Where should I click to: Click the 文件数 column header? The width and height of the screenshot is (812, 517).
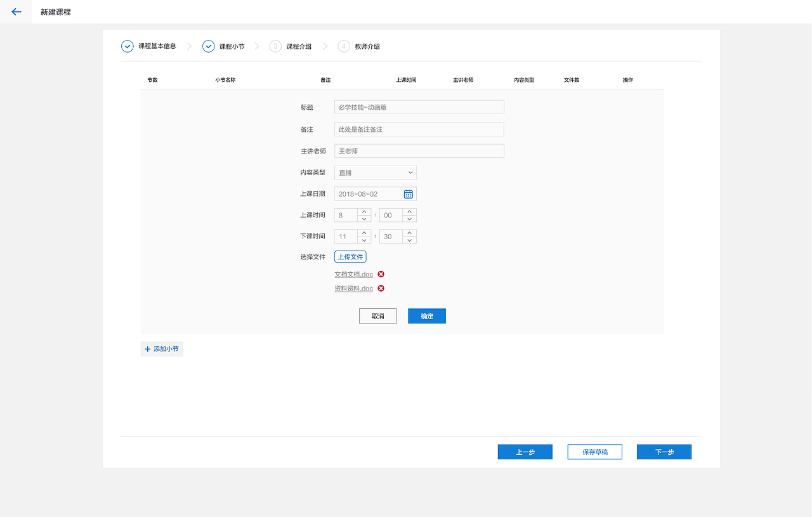pyautogui.click(x=572, y=80)
